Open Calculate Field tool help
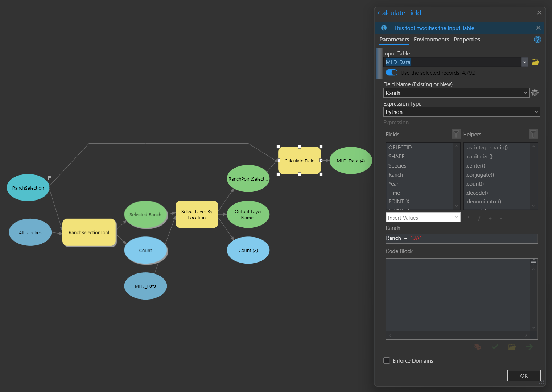Screen dimensions: 552x392 537,40
